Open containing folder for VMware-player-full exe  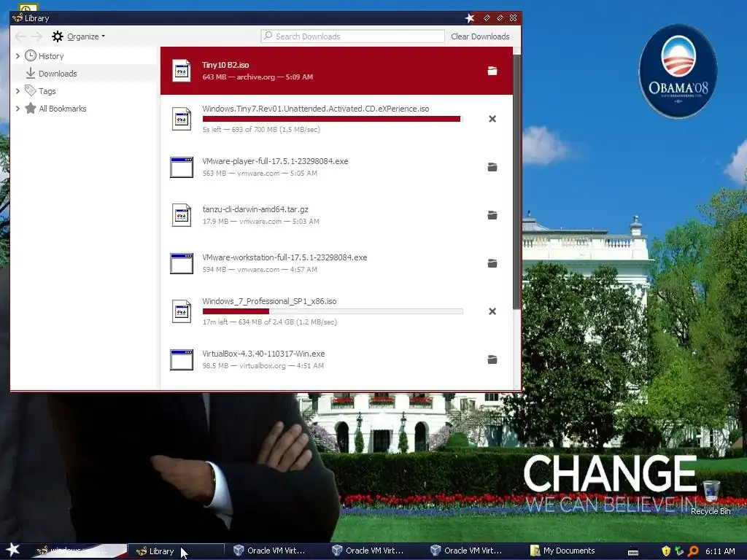pyautogui.click(x=492, y=167)
